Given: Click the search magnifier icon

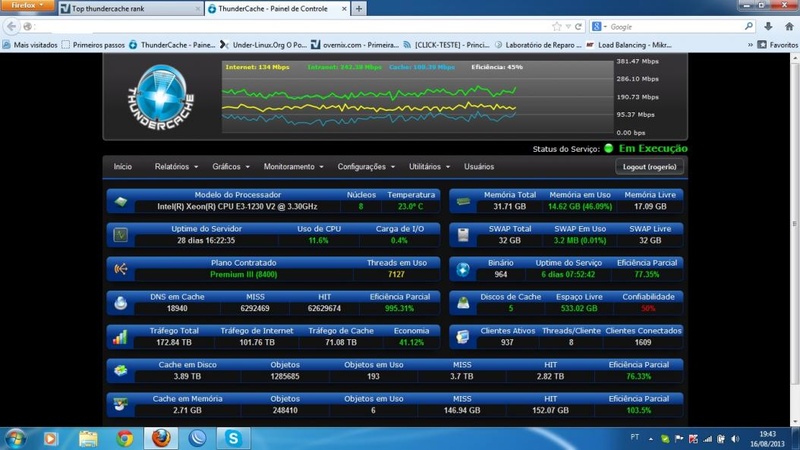Looking at the screenshot, I should click(748, 27).
